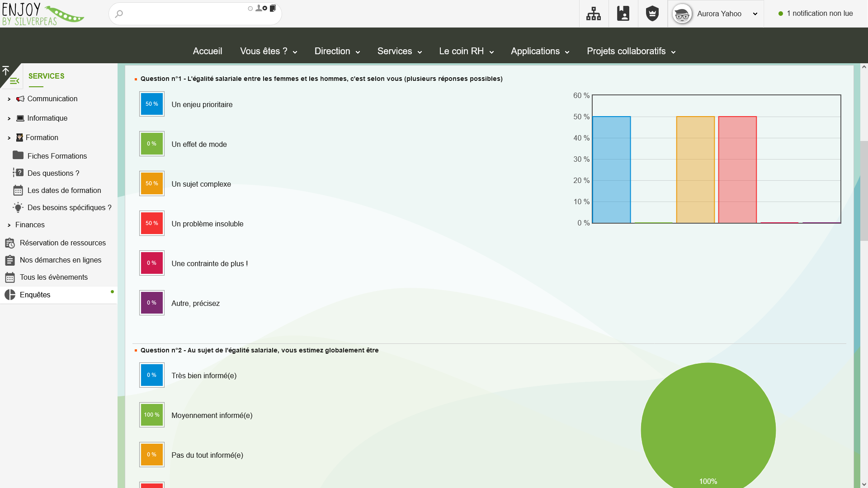The height and width of the screenshot is (488, 868).
Task: Click the red bar in the bar chart
Action: click(x=737, y=170)
